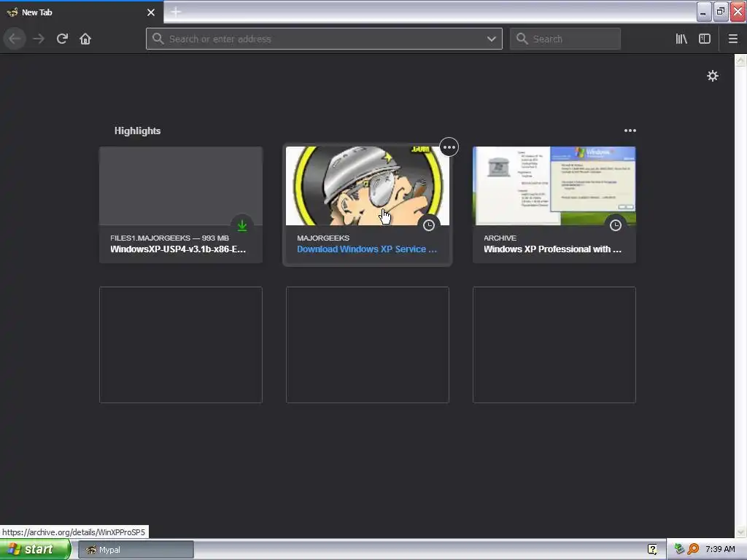Image resolution: width=747 pixels, height=560 pixels.
Task: Click the scrollbar down arrow
Action: click(x=740, y=532)
